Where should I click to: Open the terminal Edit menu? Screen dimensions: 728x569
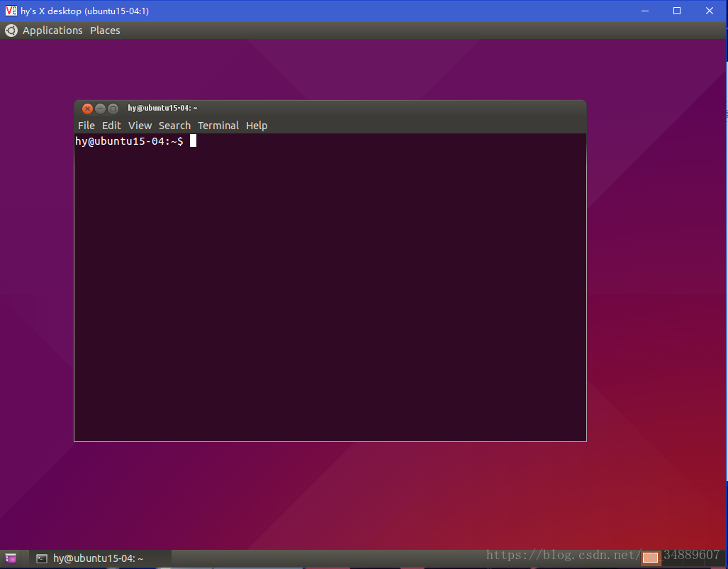click(x=111, y=126)
